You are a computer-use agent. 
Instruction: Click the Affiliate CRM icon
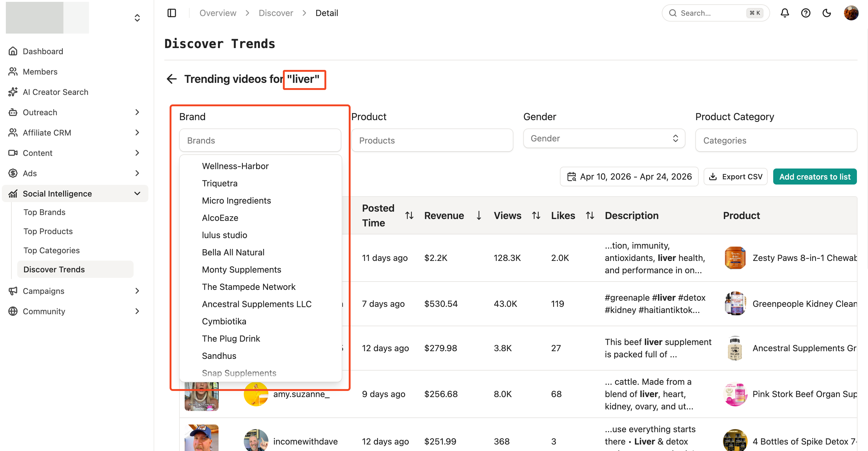pos(13,132)
